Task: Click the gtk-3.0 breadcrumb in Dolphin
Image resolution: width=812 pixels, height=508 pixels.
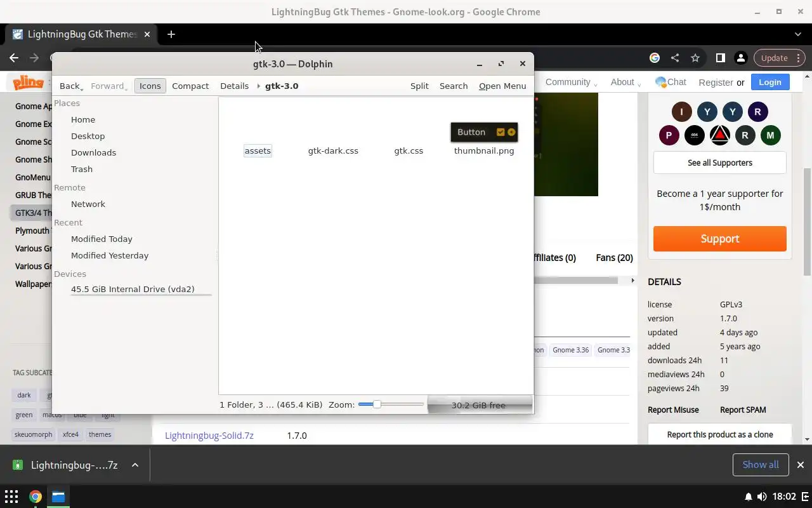Action: [x=282, y=86]
